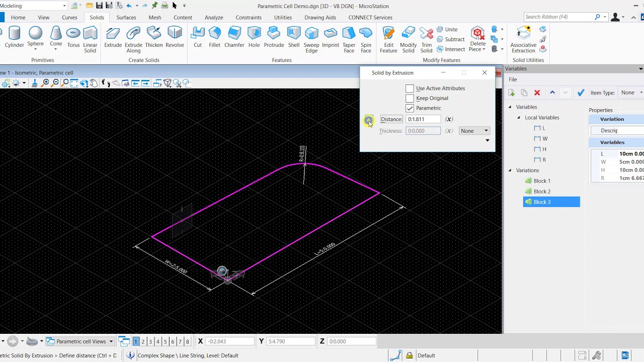
Task: Switch to the Mesh ribbon tab
Action: [155, 17]
